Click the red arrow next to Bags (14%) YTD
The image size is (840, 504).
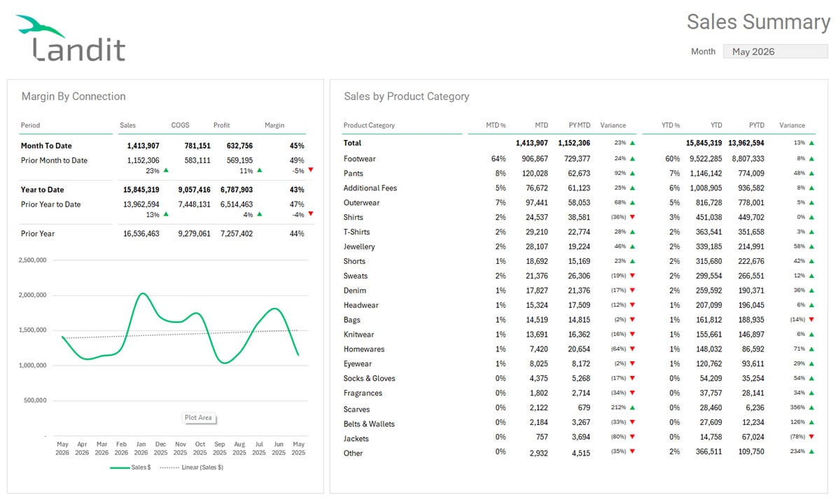[x=811, y=321]
